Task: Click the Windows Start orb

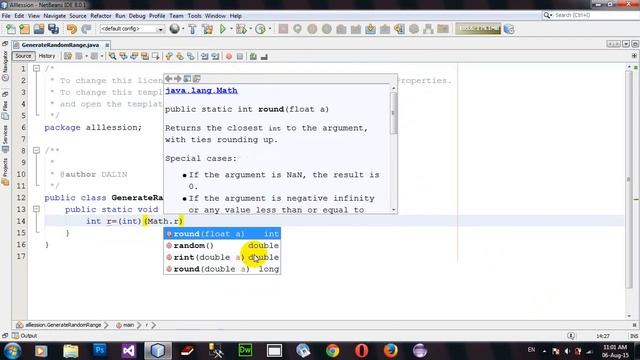Action: pos(12,351)
